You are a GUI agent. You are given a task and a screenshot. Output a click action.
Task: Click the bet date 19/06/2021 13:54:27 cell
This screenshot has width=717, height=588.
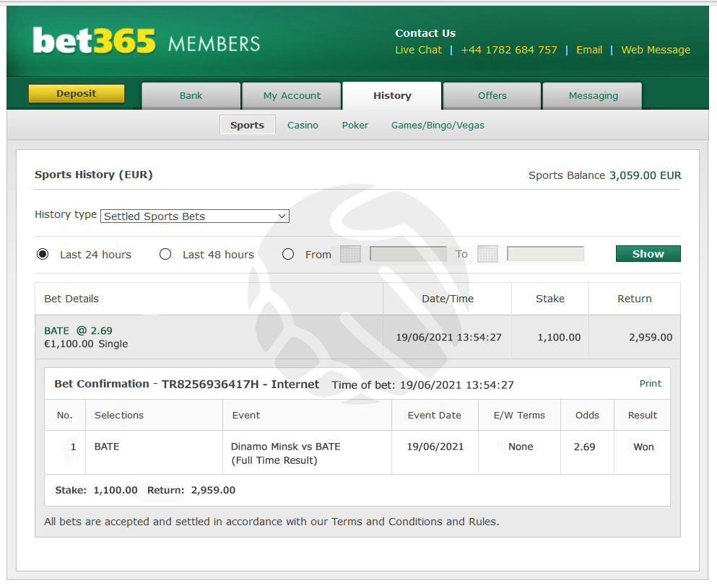click(x=448, y=337)
